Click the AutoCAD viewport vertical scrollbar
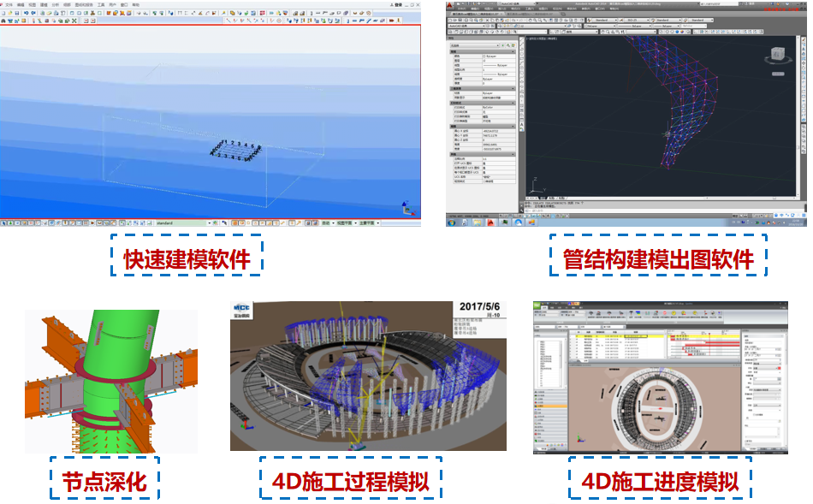This screenshot has width=813, height=504. tap(798, 116)
